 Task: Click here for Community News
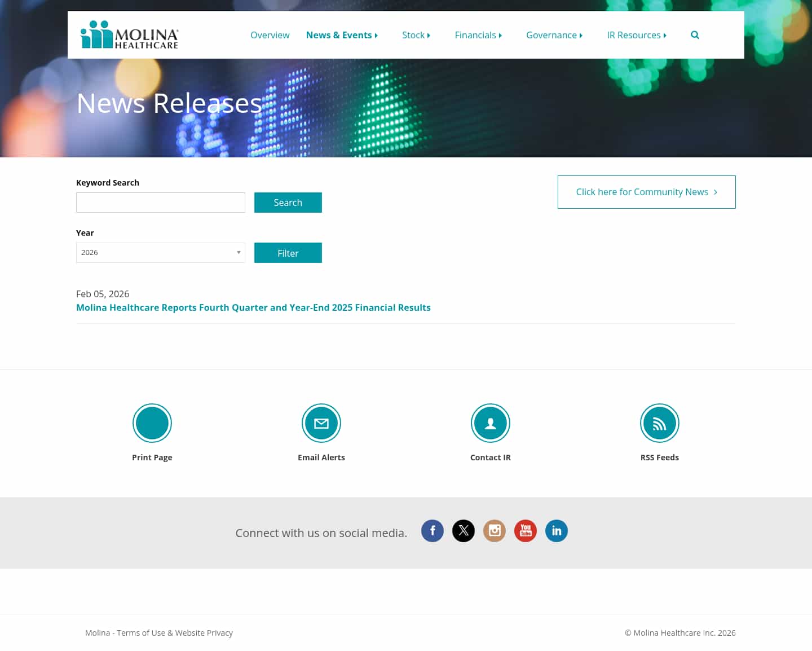tap(646, 192)
